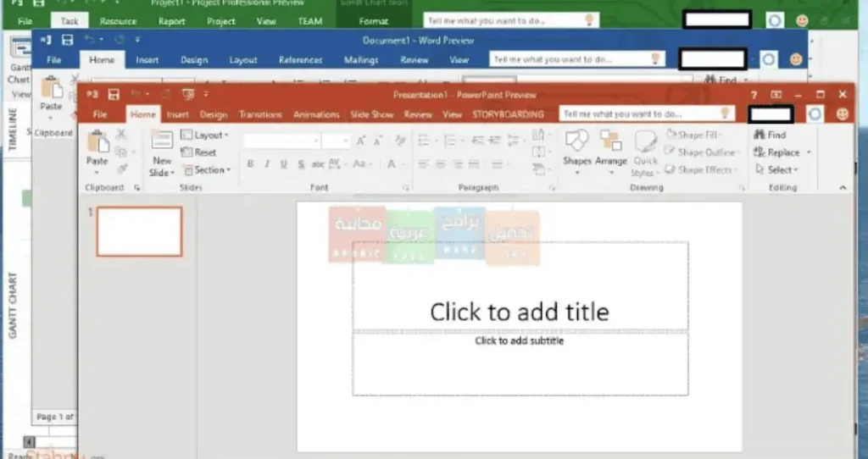
Task: Expand the Select dropdown in PowerPoint's Editing group
Action: click(x=777, y=169)
